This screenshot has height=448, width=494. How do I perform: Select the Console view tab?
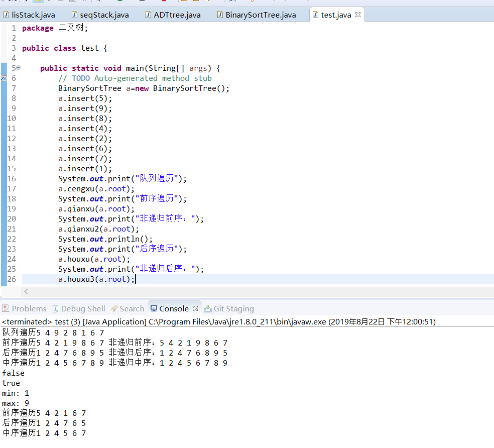174,309
